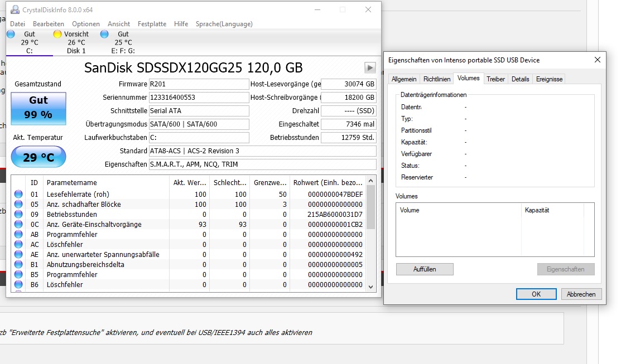
Task: Click the 29 °C temperature button
Action: [x=38, y=157]
